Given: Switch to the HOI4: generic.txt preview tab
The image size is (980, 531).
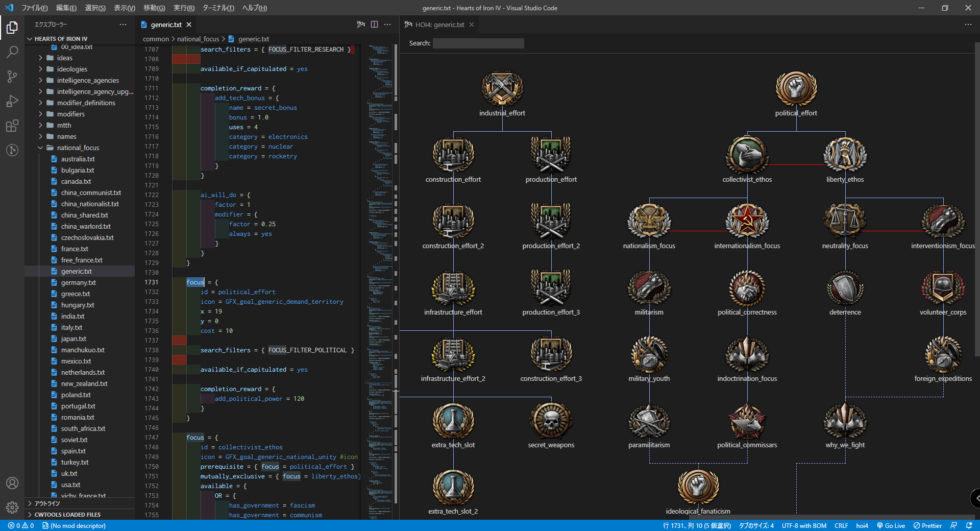Looking at the screenshot, I should [x=439, y=25].
